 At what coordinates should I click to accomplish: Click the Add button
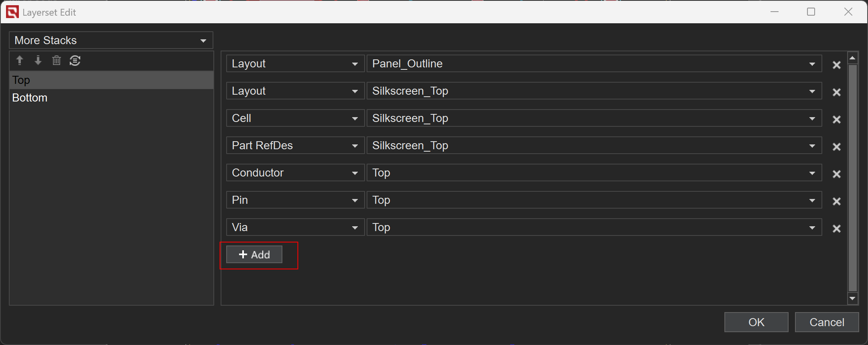point(254,255)
